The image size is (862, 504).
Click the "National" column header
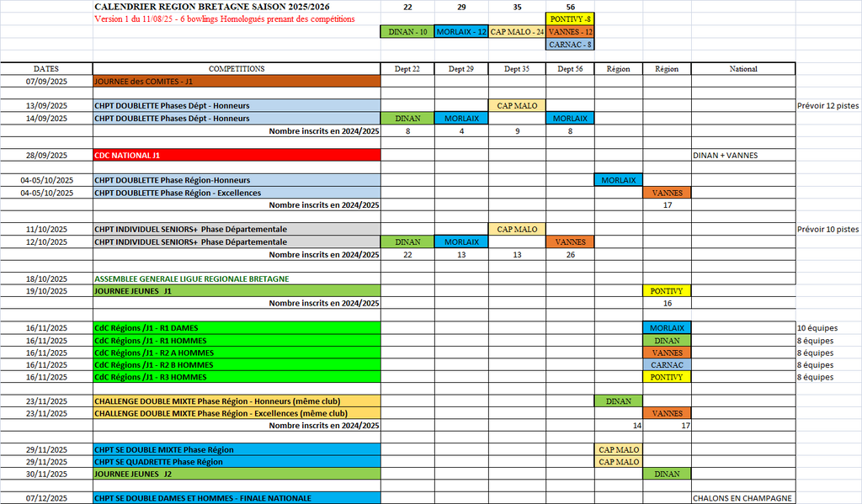(742, 69)
